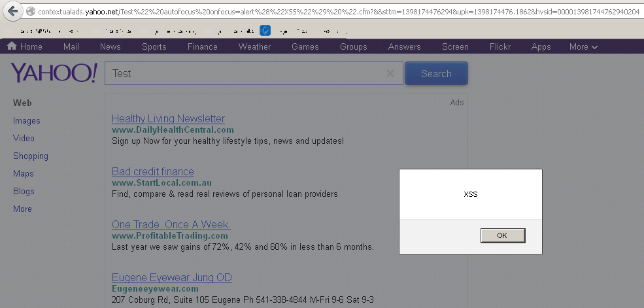The width and height of the screenshot is (644, 308).
Task: Click the Yahoo! logo
Action: (x=54, y=73)
